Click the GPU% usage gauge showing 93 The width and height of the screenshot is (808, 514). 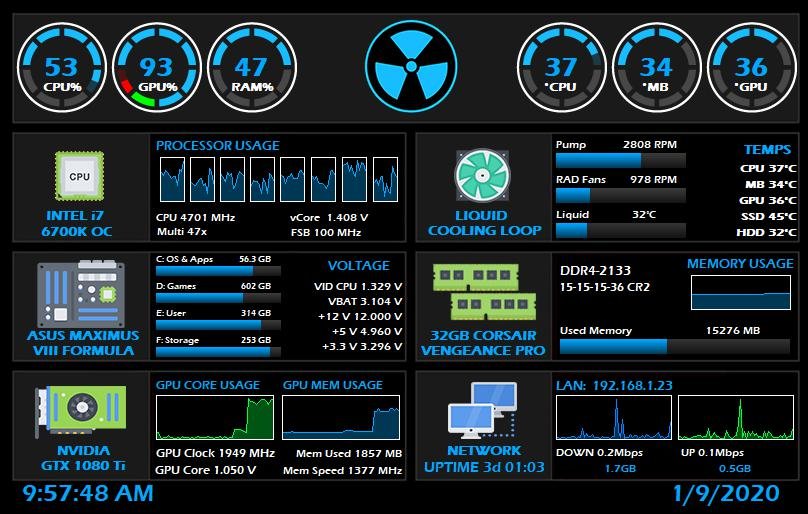tap(157, 68)
